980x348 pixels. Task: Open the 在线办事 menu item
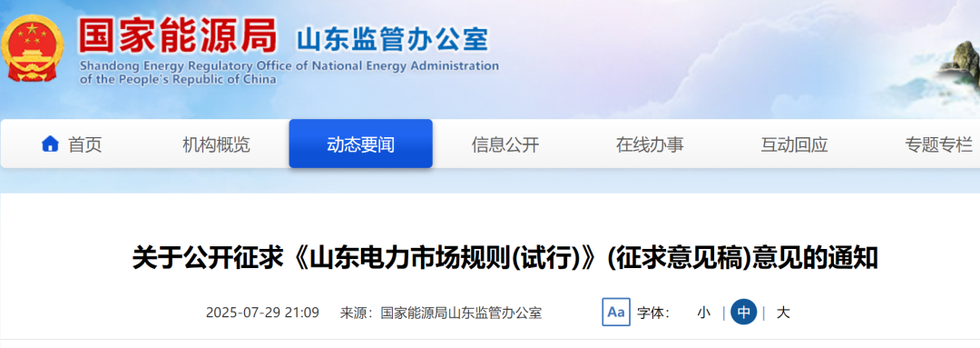click(650, 144)
